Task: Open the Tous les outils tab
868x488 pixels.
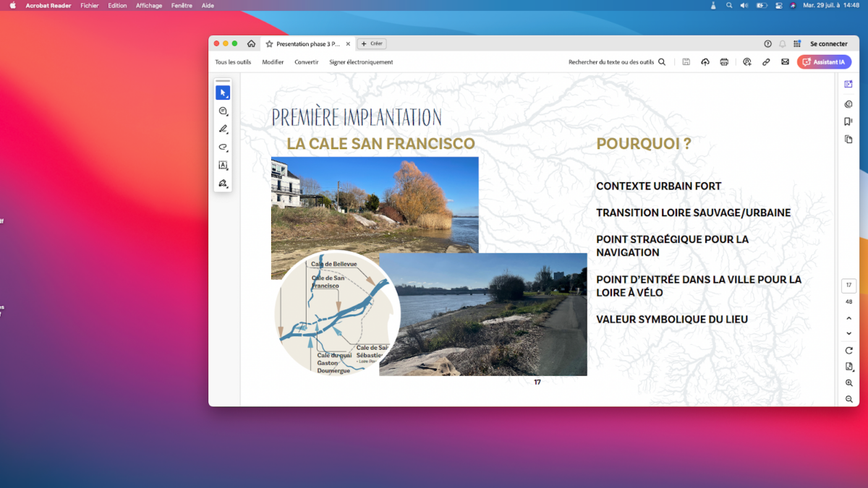Action: tap(233, 62)
